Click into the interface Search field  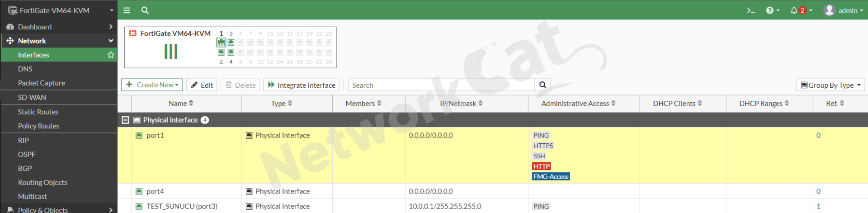pyautogui.click(x=441, y=85)
